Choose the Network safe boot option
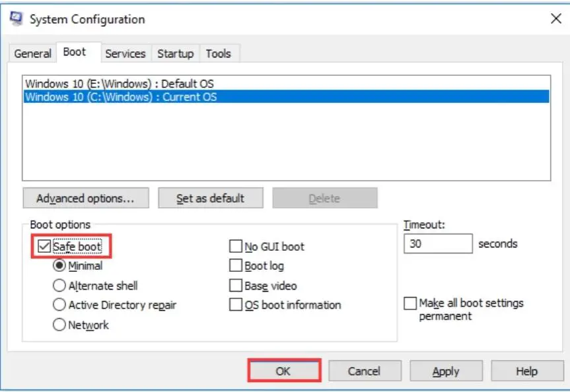570x392 pixels. (x=59, y=325)
